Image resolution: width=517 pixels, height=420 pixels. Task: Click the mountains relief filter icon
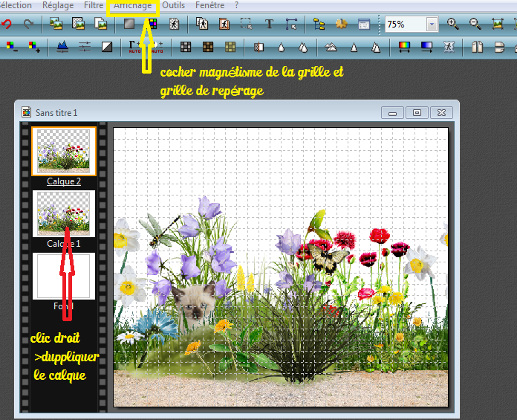[331, 47]
